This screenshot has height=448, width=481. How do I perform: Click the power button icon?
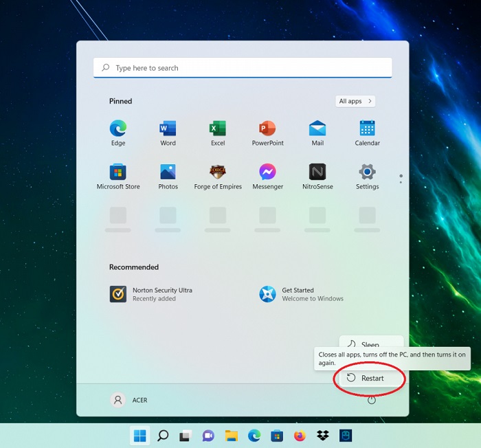tap(372, 400)
